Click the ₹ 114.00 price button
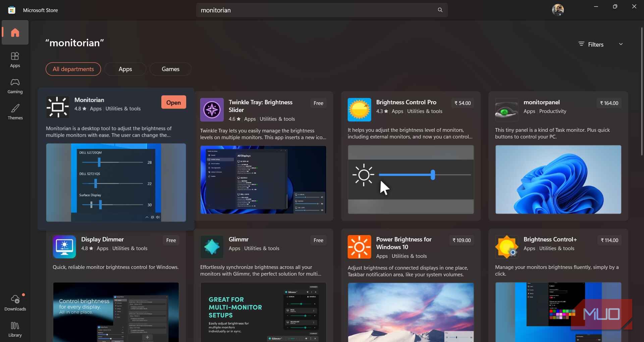Image resolution: width=644 pixels, height=342 pixels. [609, 240]
